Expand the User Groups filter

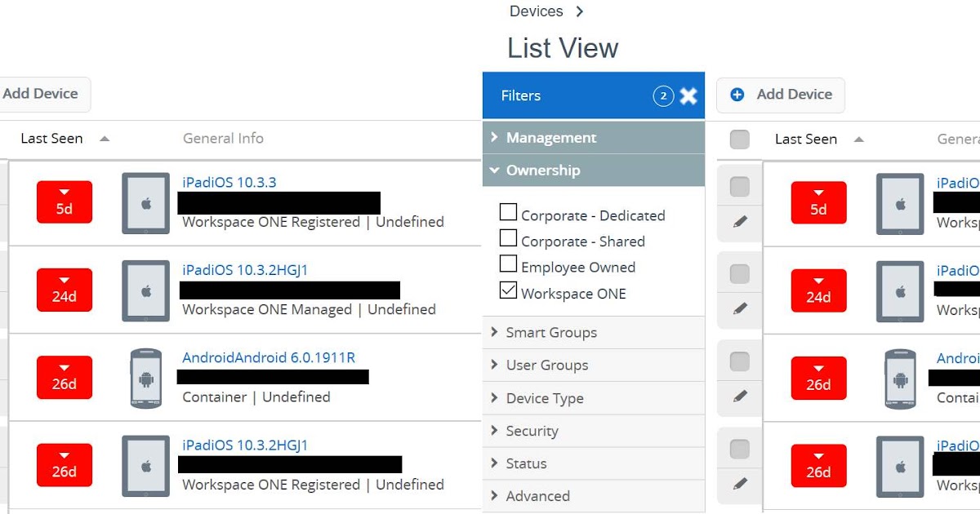point(594,366)
